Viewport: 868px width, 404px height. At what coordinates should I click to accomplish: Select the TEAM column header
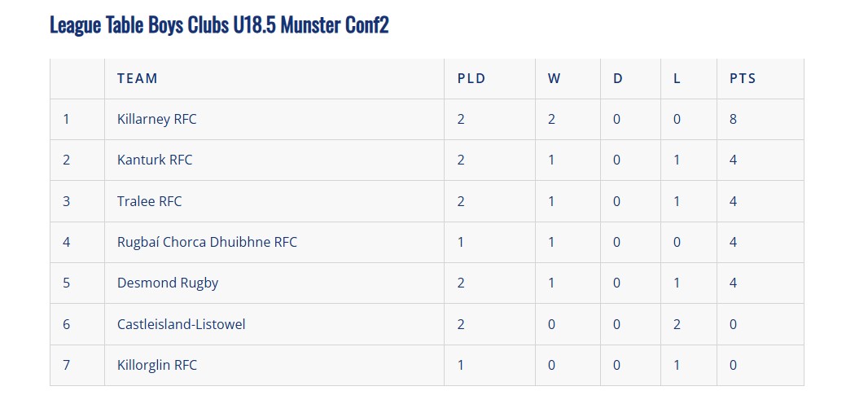pos(138,79)
